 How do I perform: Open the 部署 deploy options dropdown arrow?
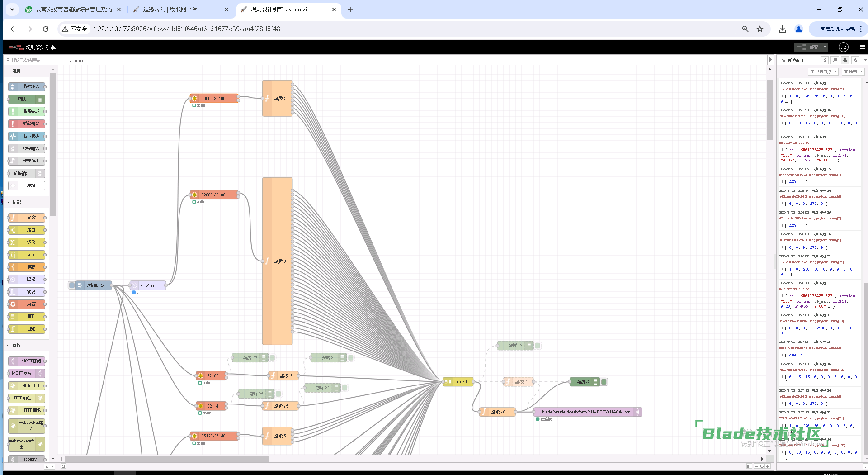pos(825,47)
